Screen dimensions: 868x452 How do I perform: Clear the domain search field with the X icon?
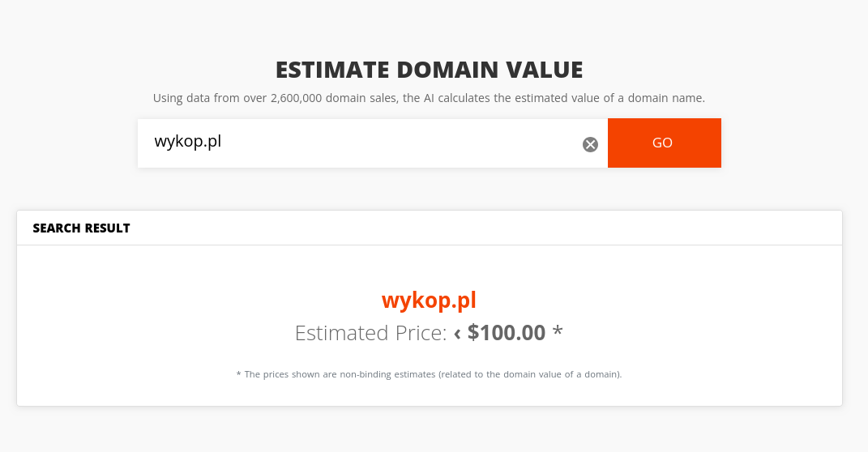(x=590, y=144)
